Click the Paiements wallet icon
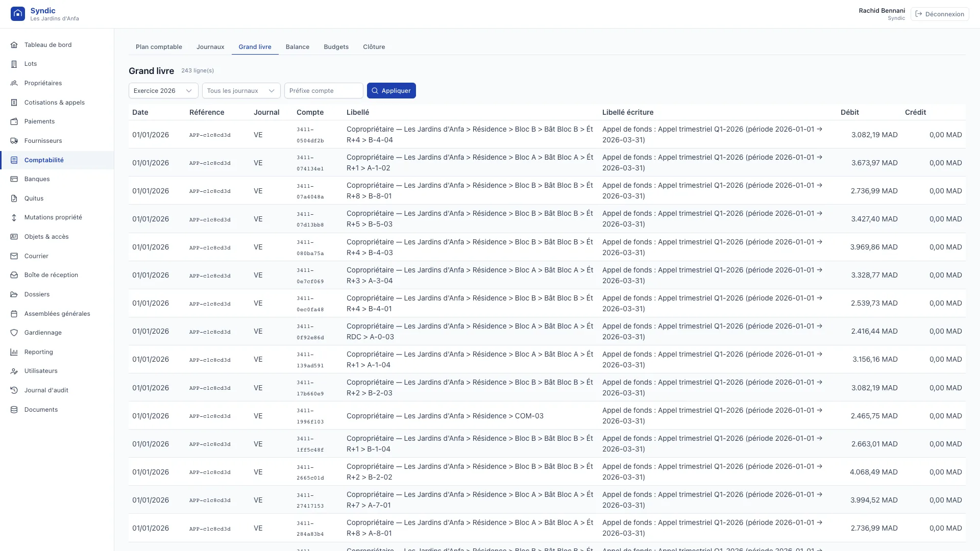Viewport: 980px width, 551px height. tap(14, 121)
